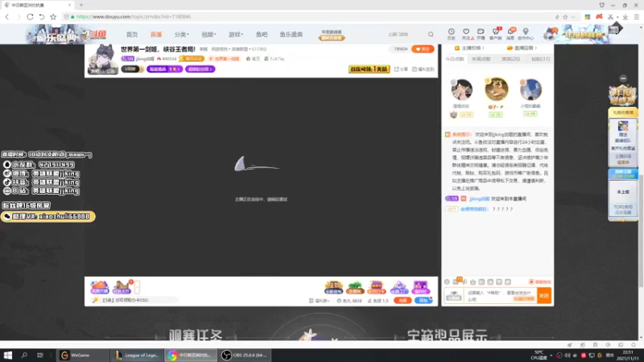Open the user avatar in the header
Screen dimensions: 644x362
[550, 35]
